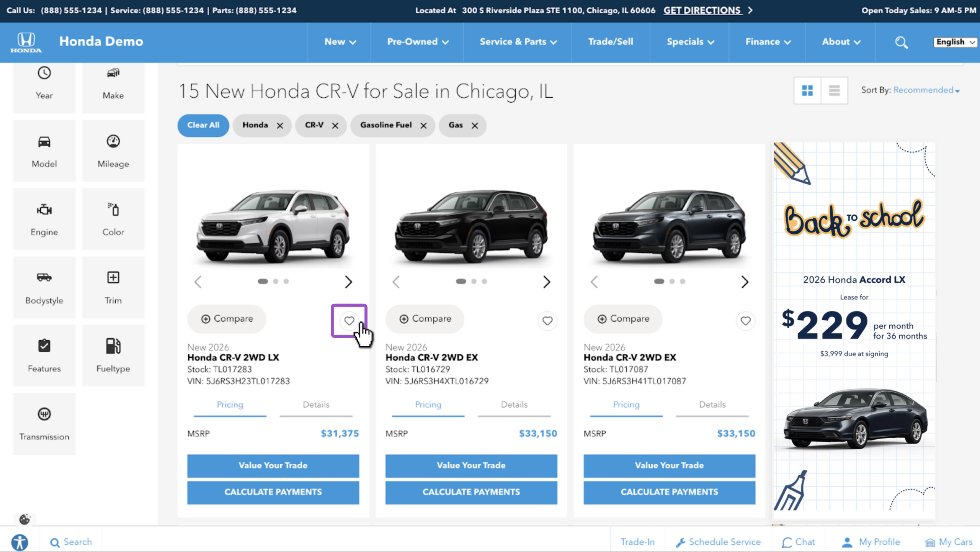Switch to list view layout

point(834,90)
